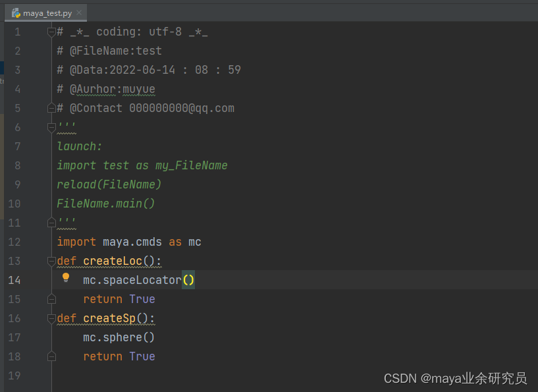Click the fold end marker beside line 5

(x=51, y=107)
